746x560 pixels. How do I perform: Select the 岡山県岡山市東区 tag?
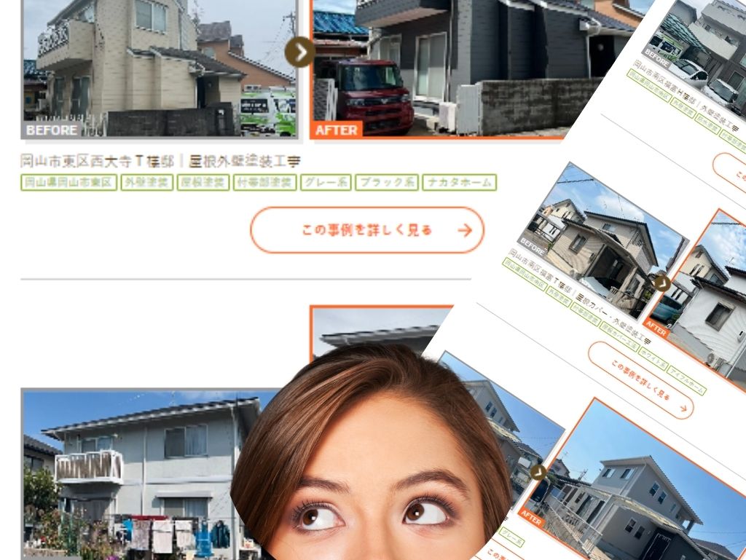click(69, 183)
